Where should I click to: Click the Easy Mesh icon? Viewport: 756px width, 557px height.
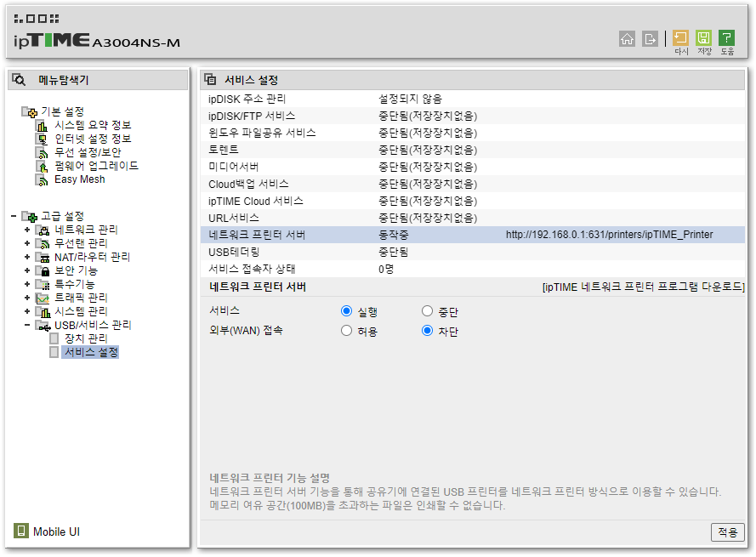(42, 180)
